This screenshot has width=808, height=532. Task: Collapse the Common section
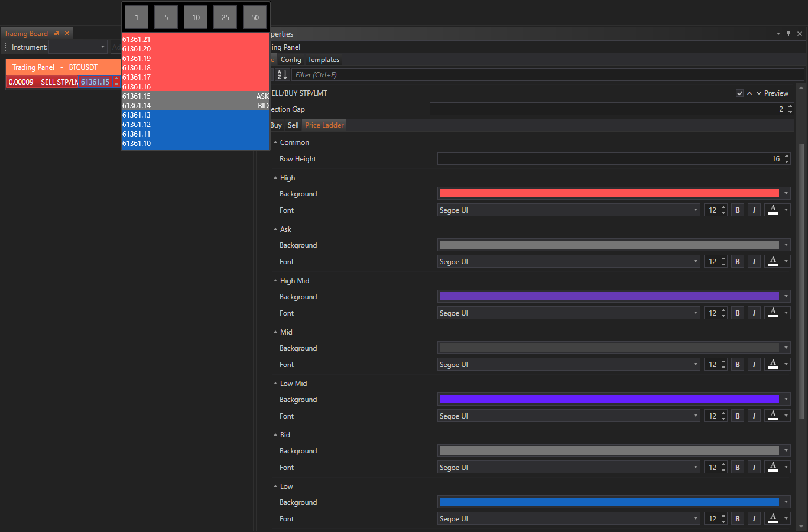point(275,142)
